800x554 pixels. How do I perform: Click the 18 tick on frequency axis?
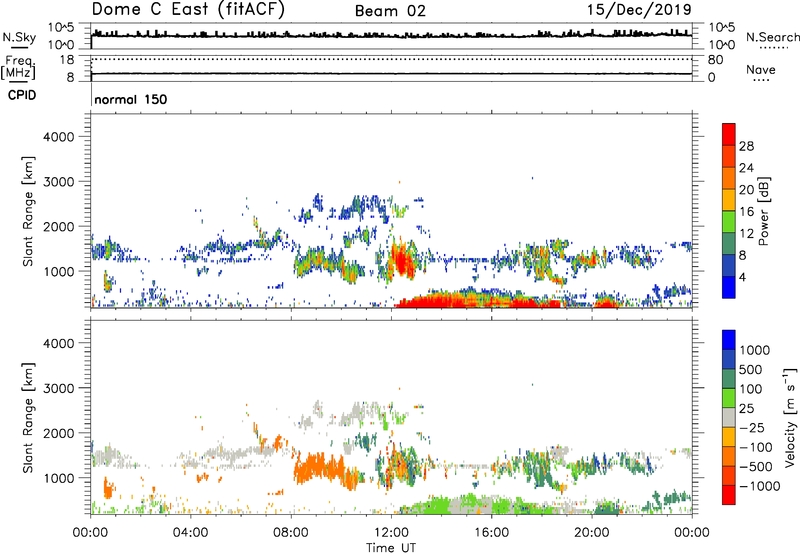coord(67,60)
